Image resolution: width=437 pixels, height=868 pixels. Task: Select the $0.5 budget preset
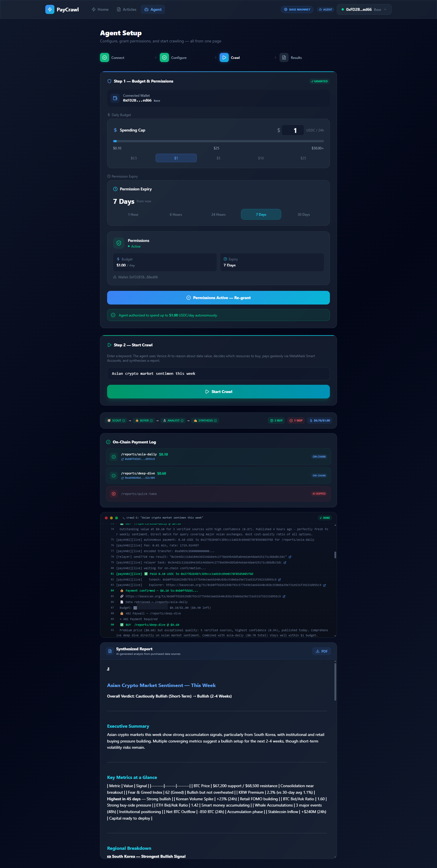pos(134,158)
